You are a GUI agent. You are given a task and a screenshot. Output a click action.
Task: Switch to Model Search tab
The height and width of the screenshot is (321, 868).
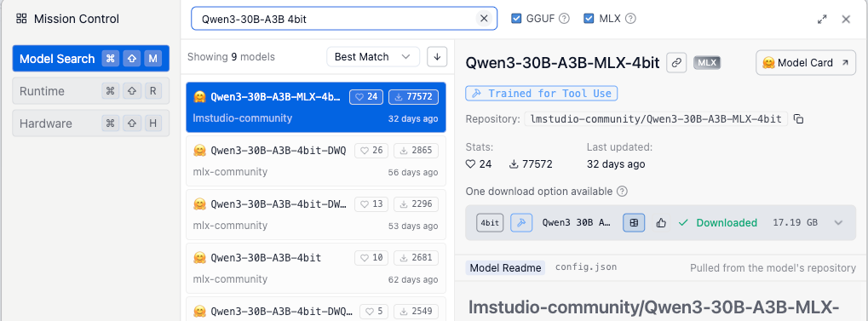(91, 59)
